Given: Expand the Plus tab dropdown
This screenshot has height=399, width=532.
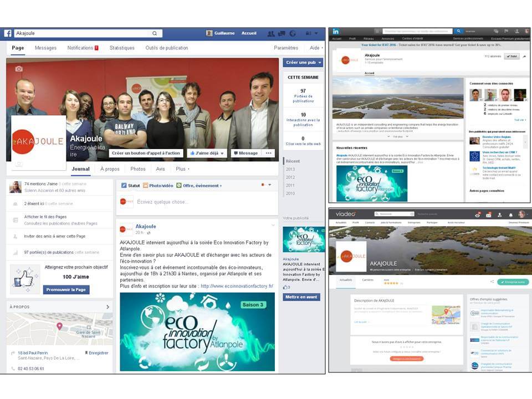Looking at the screenshot, I should pos(182,169).
